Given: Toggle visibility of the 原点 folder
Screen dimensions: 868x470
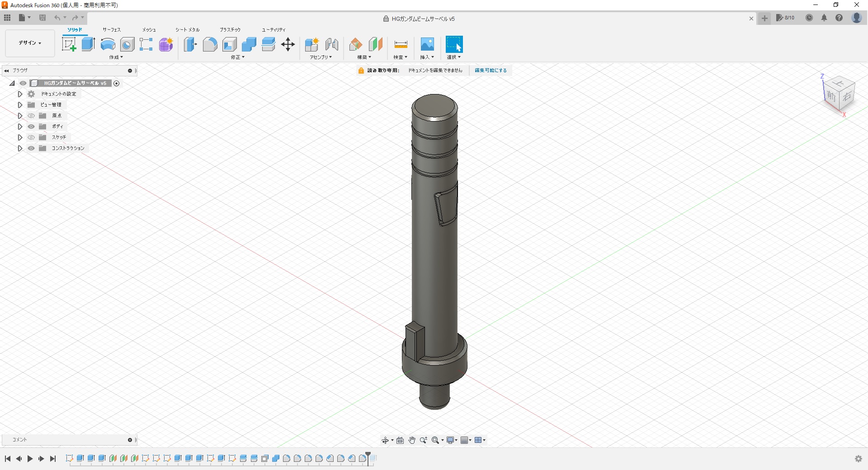Looking at the screenshot, I should (x=31, y=116).
